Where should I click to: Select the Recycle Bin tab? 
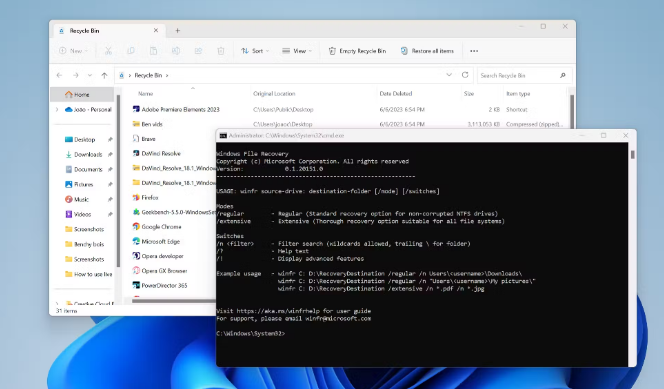click(x=108, y=30)
